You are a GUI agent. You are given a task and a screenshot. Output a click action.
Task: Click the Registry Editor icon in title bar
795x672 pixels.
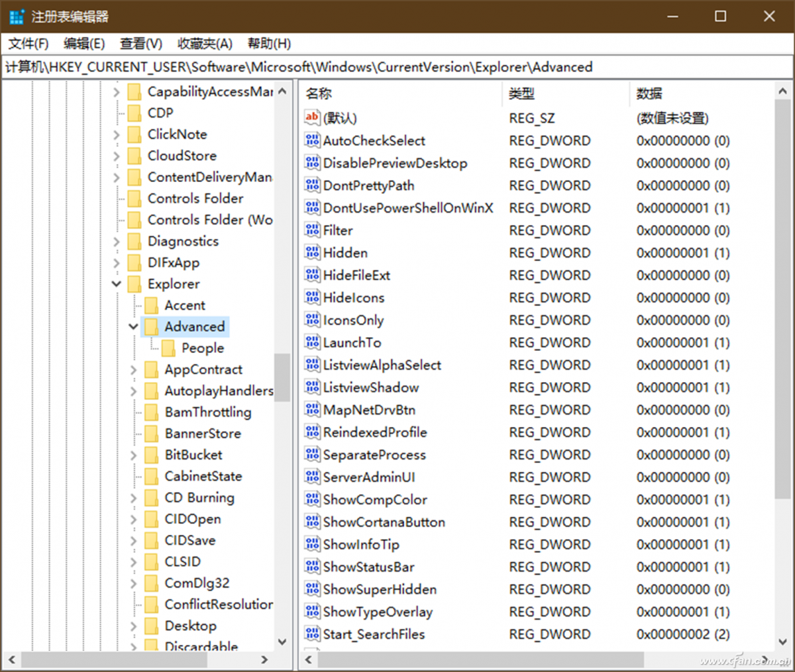[15, 16]
